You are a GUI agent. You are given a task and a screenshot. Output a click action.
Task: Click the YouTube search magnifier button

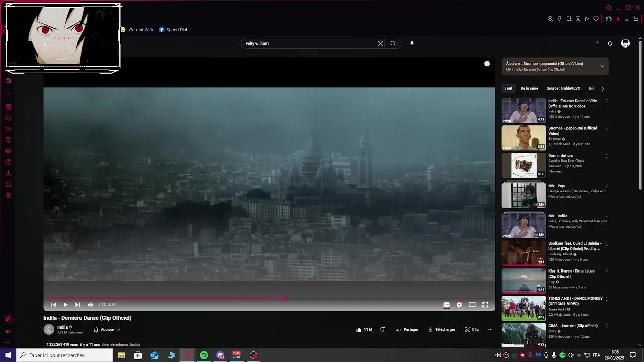click(393, 43)
